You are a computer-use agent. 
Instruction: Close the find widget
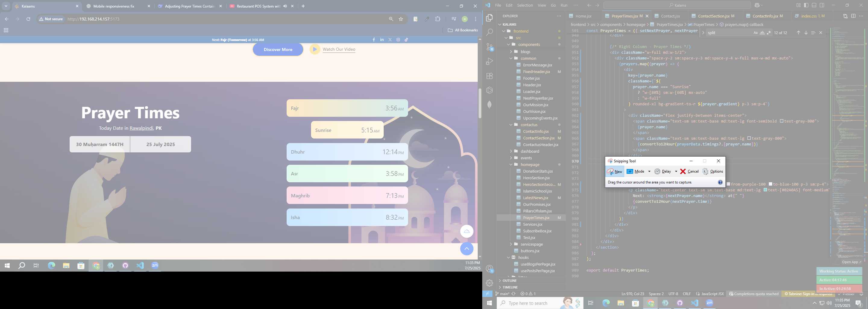tap(820, 33)
